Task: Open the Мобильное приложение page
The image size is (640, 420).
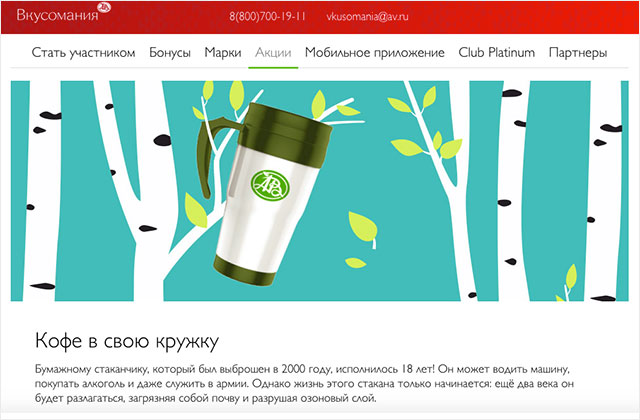Action: coord(375,53)
